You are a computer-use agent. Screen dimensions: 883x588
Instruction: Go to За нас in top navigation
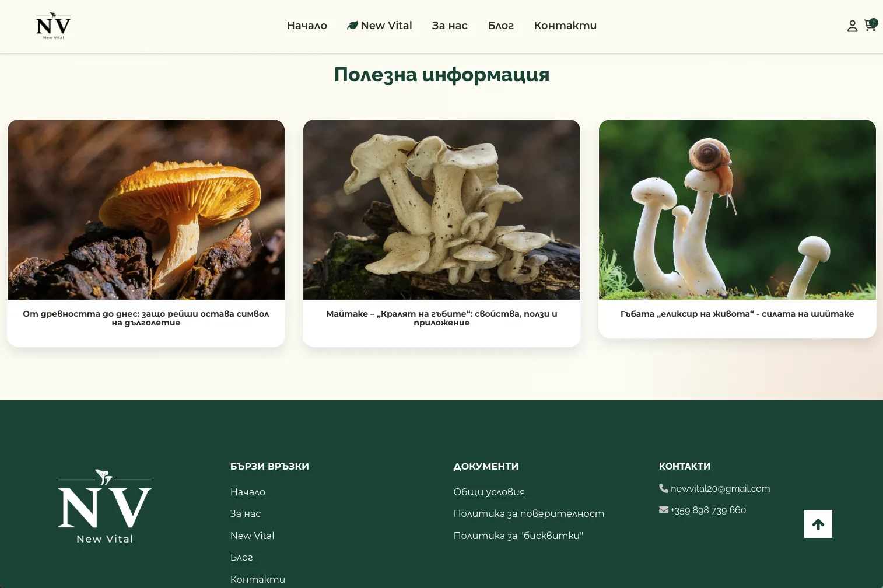(x=450, y=26)
